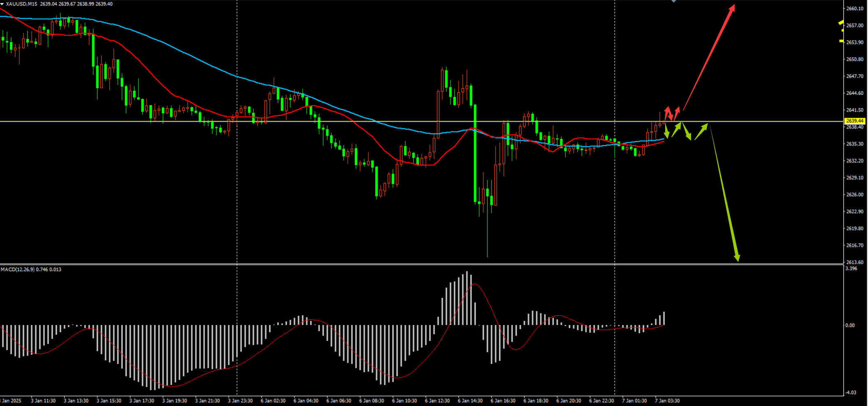Click the open price value 2639.04
This screenshot has width=868, height=406.
48,4
